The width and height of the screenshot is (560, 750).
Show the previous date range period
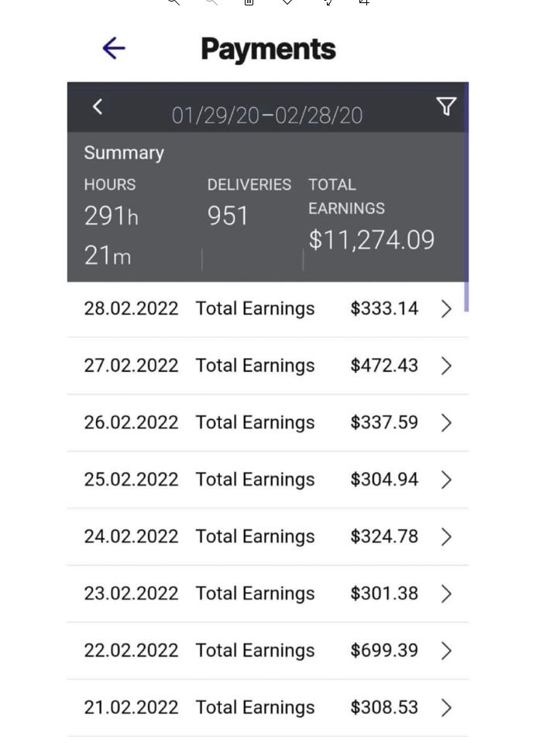(x=98, y=106)
